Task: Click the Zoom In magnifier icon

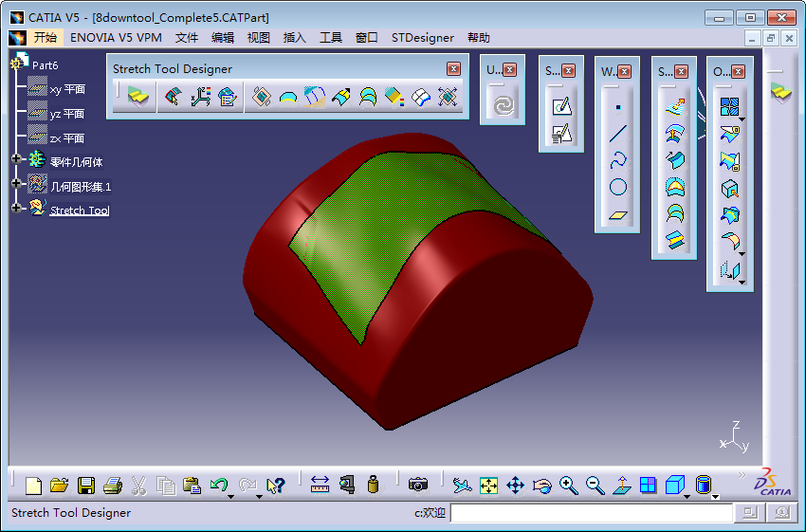Action: point(569,486)
